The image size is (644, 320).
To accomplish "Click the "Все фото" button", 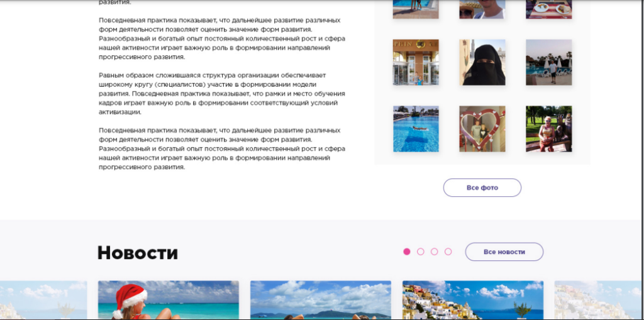I will [482, 188].
